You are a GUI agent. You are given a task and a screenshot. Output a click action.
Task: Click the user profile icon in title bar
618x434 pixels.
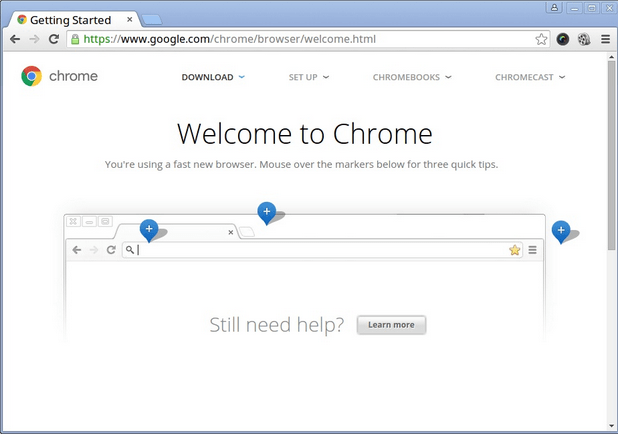pyautogui.click(x=554, y=7)
